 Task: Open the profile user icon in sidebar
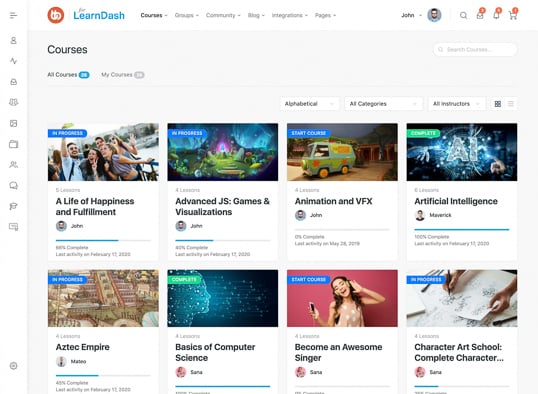tap(13, 40)
